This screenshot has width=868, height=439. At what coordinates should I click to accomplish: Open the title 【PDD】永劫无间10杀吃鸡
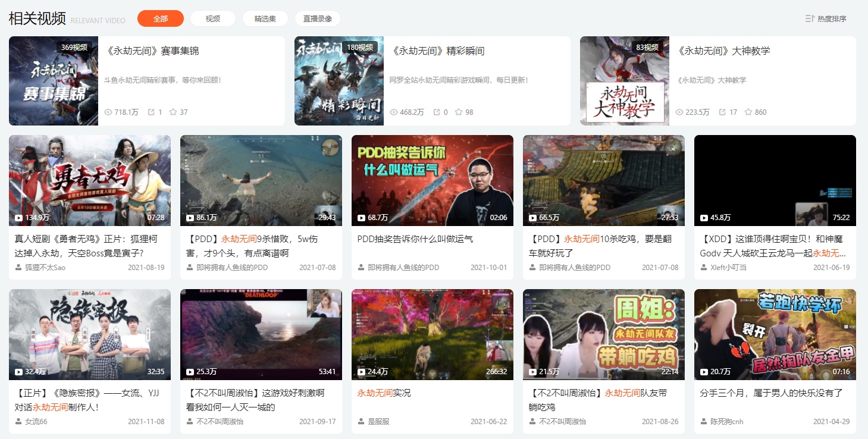601,246
